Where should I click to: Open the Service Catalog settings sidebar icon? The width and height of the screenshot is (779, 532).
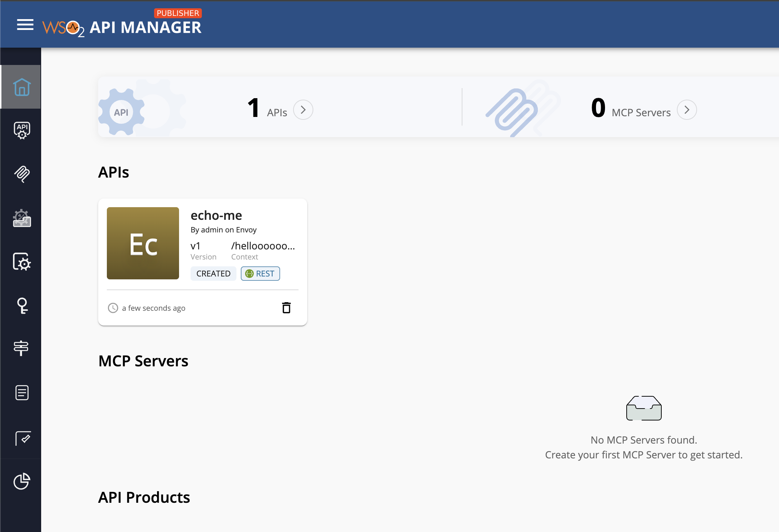click(x=22, y=262)
